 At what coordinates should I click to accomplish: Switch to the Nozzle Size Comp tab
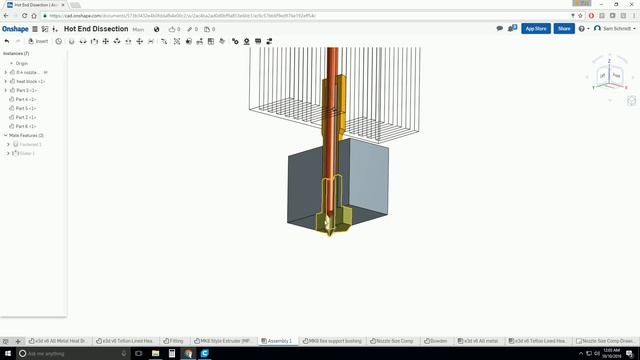tap(392, 341)
